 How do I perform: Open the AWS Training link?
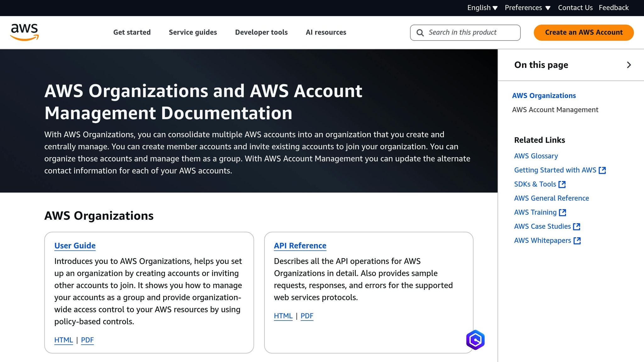click(535, 212)
